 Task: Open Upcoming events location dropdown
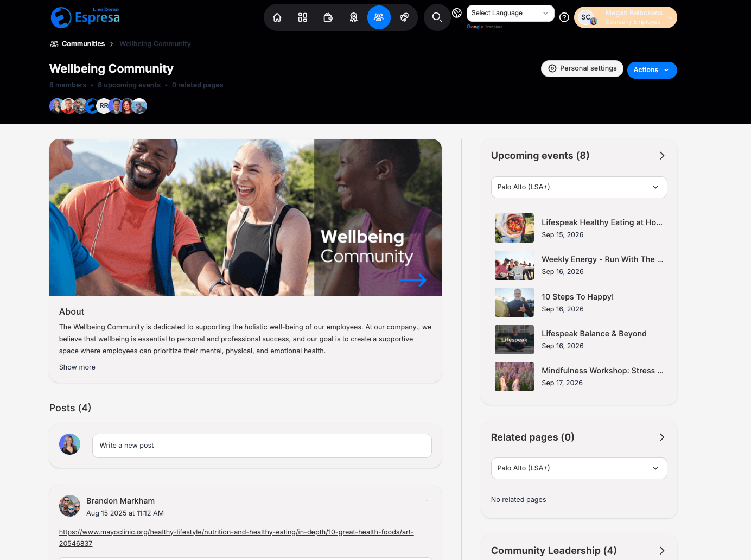[579, 187]
